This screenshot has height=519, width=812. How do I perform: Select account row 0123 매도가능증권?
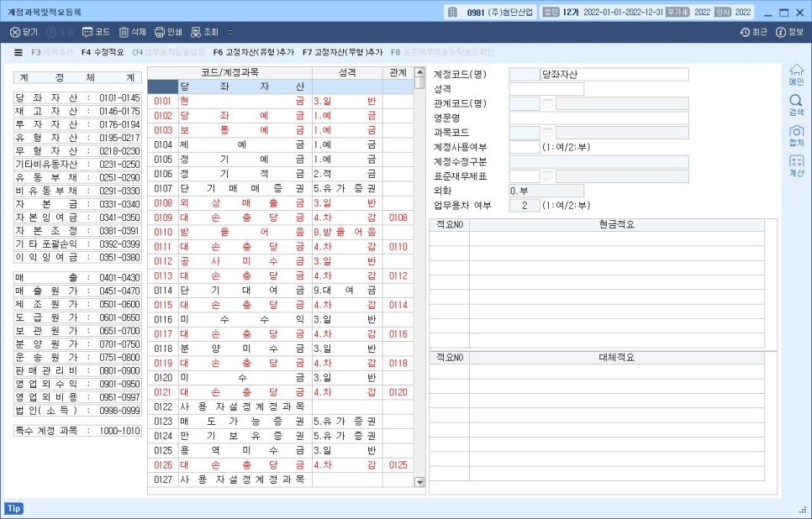(x=281, y=422)
